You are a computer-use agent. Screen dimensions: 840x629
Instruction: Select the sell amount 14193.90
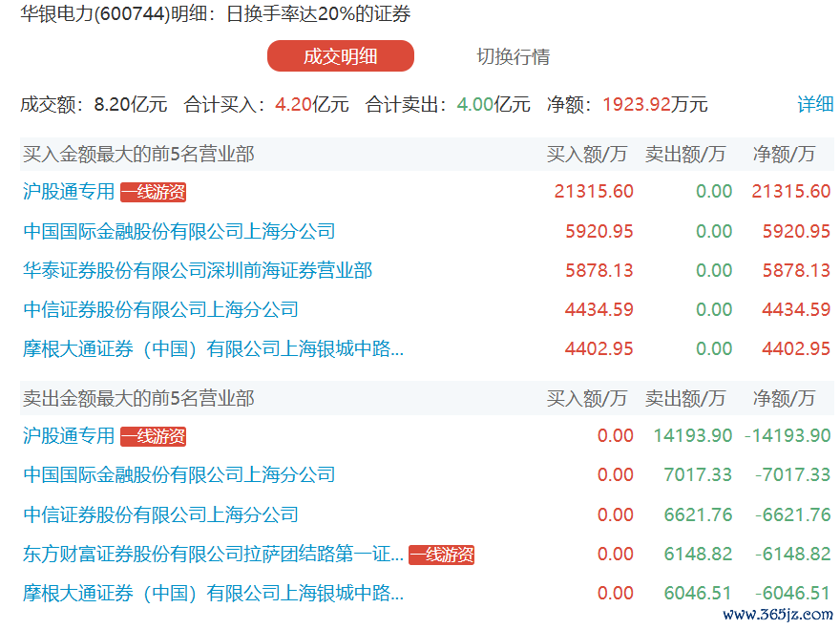coord(693,435)
